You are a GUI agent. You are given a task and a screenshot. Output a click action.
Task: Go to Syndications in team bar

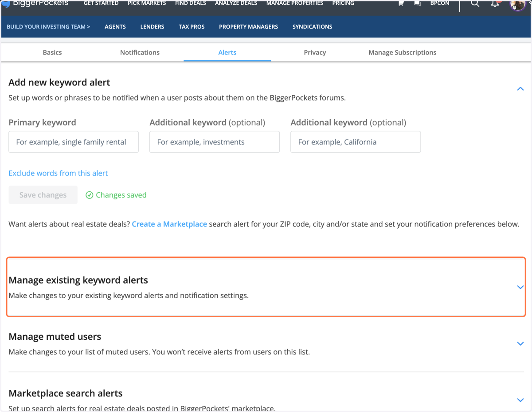312,27
